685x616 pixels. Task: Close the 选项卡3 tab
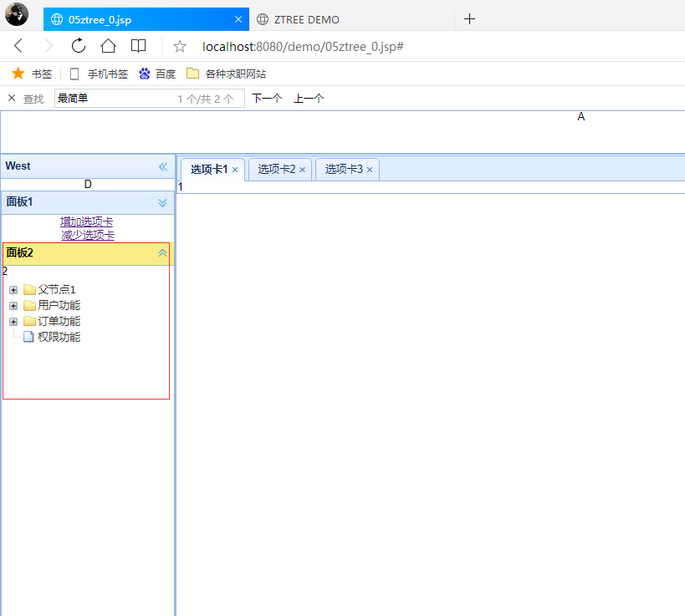[370, 170]
